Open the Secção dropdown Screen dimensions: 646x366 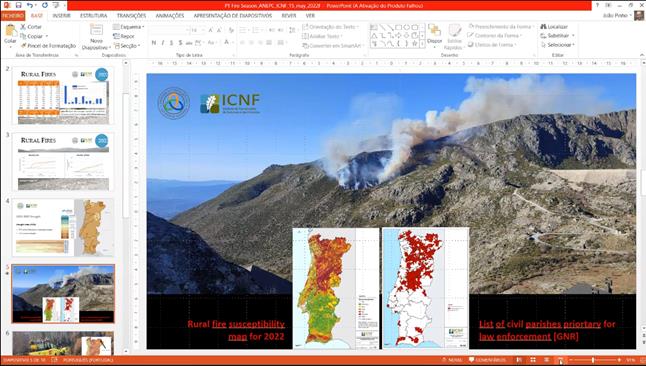127,45
